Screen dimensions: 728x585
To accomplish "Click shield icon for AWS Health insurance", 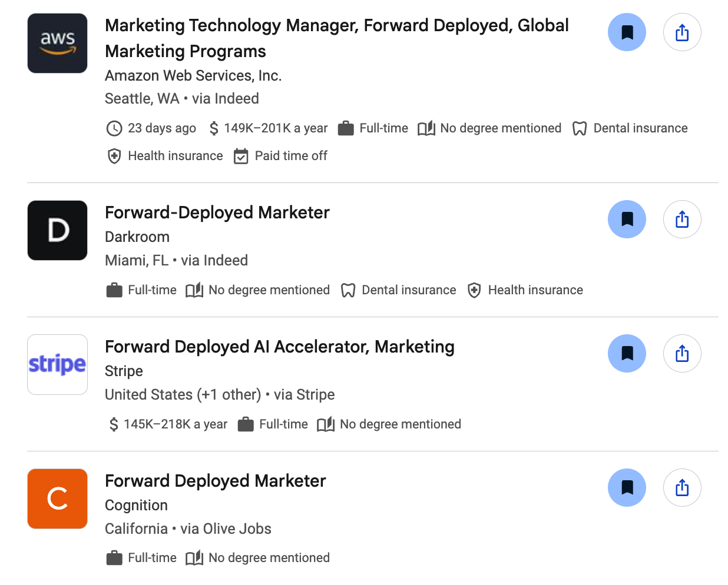I will [x=114, y=156].
